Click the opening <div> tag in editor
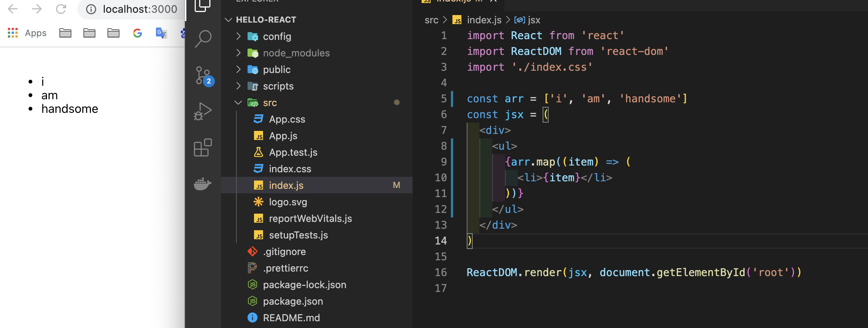Screen dimensions: 868x328 (x=495, y=130)
